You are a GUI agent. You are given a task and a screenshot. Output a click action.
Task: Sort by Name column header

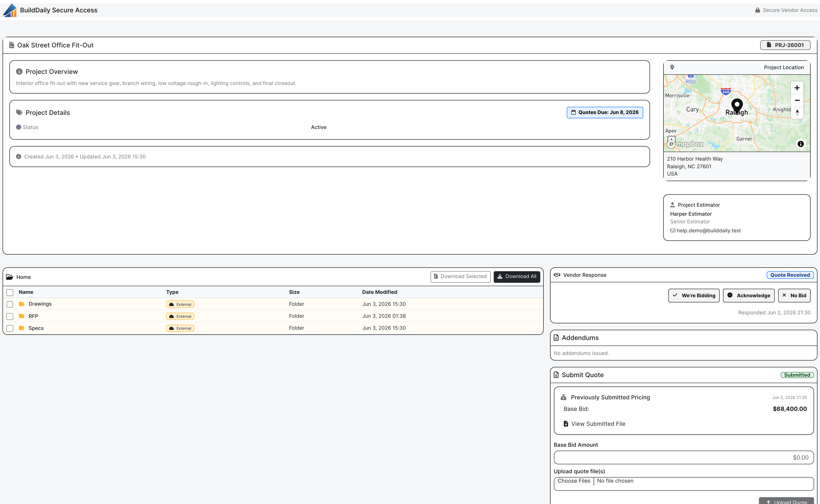click(26, 292)
